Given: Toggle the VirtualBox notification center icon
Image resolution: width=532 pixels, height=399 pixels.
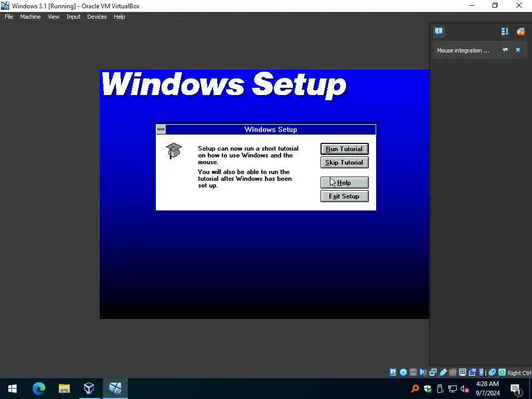Looking at the screenshot, I should [438, 32].
